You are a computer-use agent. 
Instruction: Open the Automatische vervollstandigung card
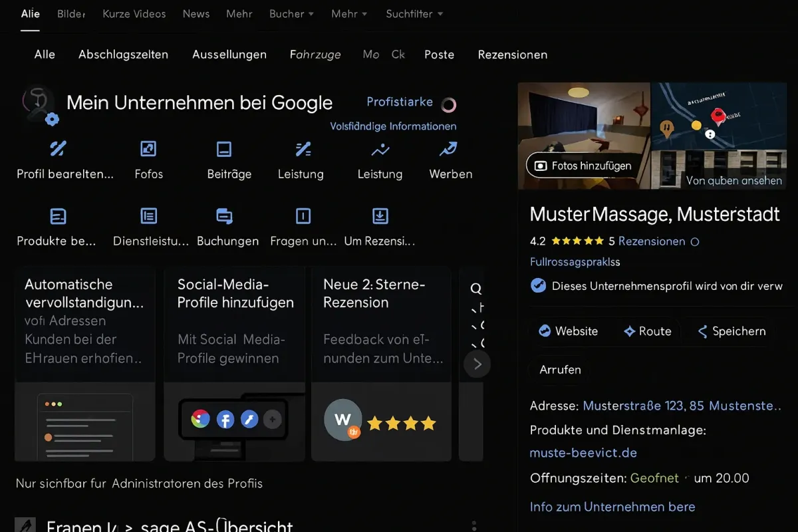pyautogui.click(x=85, y=364)
